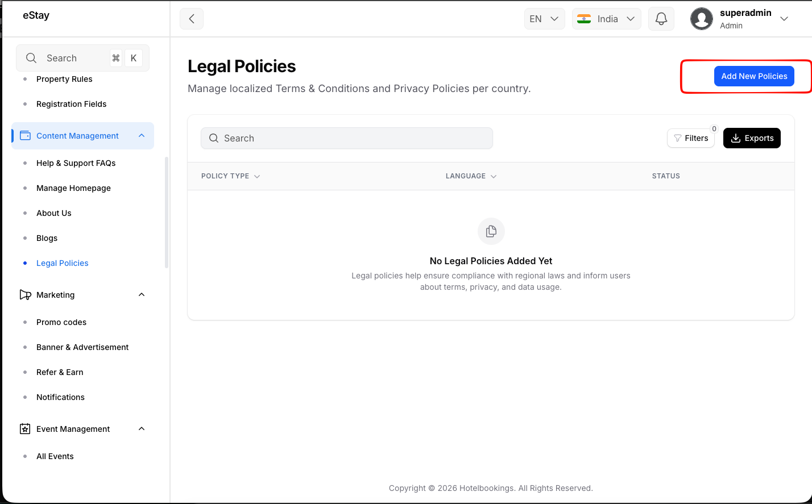Click the K shortcut key badge
812x504 pixels.
tap(134, 58)
